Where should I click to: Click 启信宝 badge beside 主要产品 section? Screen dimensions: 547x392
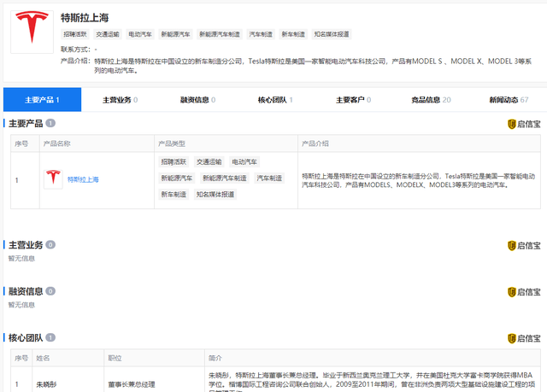[x=524, y=124]
